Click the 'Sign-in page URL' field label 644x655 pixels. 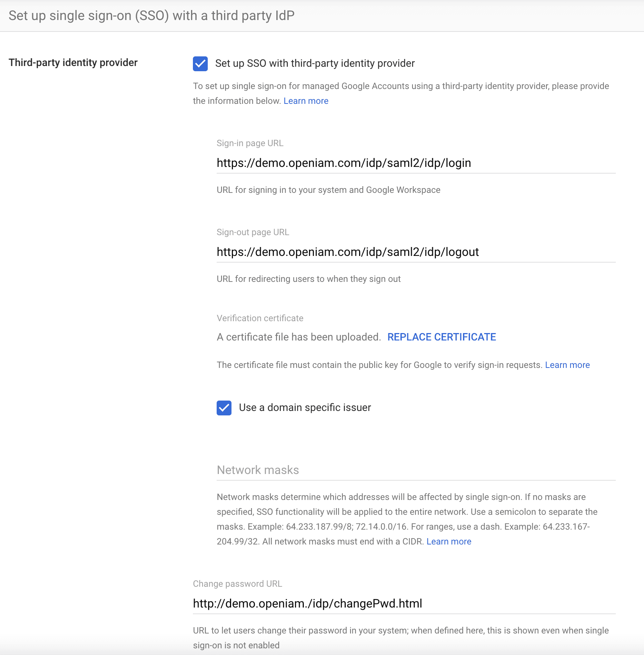(x=250, y=143)
